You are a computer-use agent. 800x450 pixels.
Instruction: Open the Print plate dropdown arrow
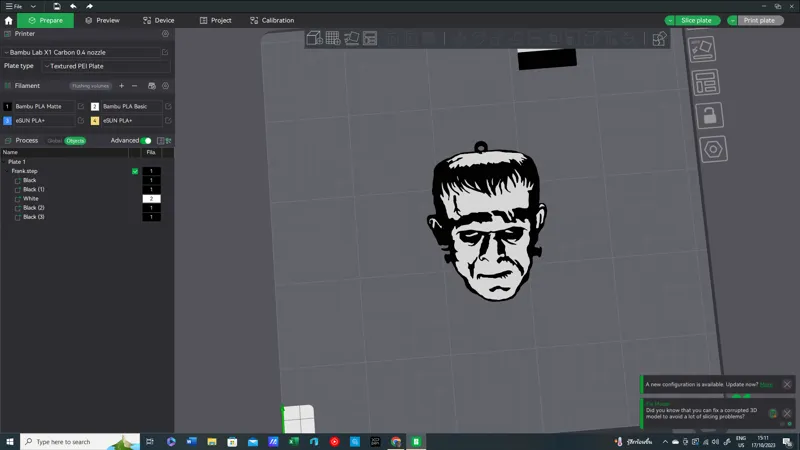[732, 20]
